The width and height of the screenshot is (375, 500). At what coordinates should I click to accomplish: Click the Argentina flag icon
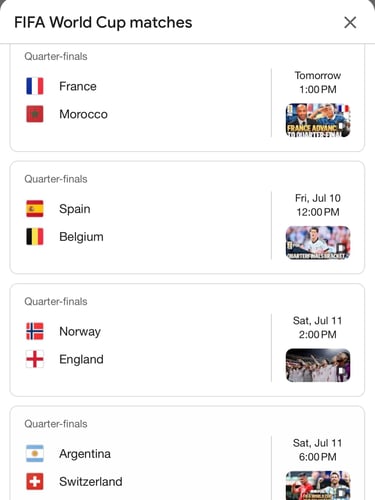[x=35, y=453]
